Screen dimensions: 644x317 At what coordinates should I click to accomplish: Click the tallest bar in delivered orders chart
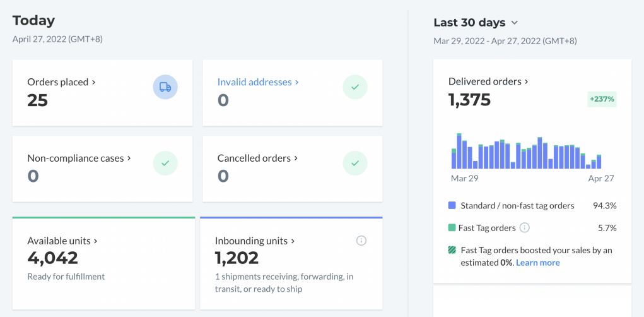point(459,152)
